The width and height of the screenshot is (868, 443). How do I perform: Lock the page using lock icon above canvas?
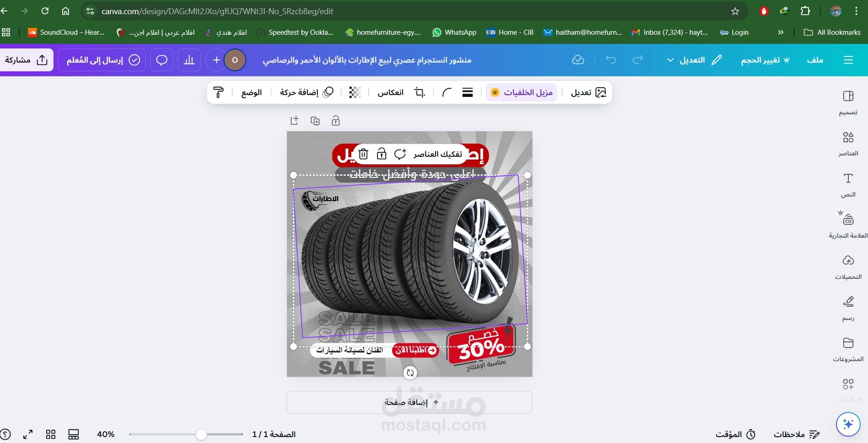tap(335, 121)
